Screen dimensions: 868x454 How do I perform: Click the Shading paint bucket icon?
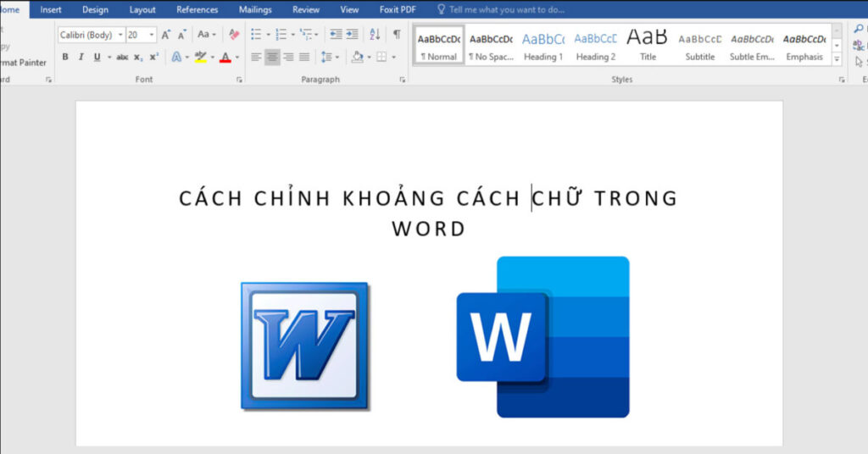click(x=358, y=57)
